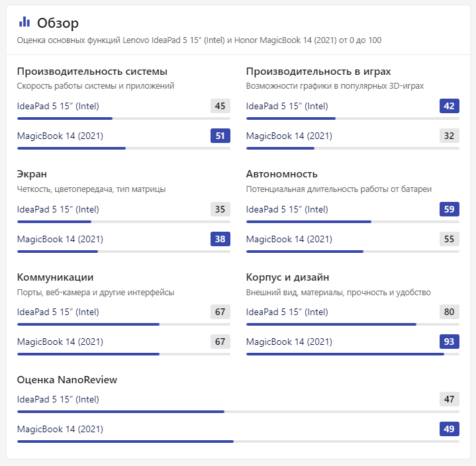Viewport: 476px width, 466px height.
Task: Open IdeaPad 5 15″ link under Коммуникации
Action: pyautogui.click(x=58, y=312)
